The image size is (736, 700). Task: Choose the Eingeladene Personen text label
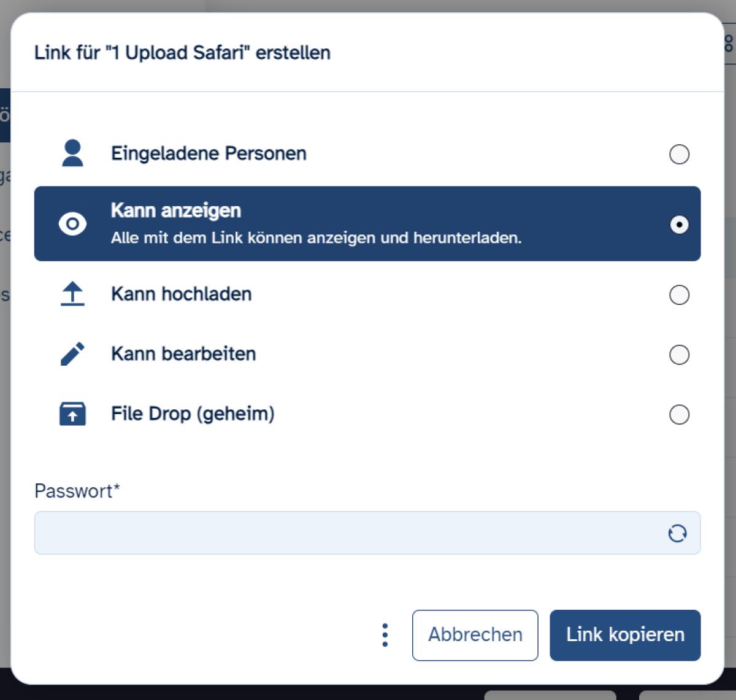[209, 153]
